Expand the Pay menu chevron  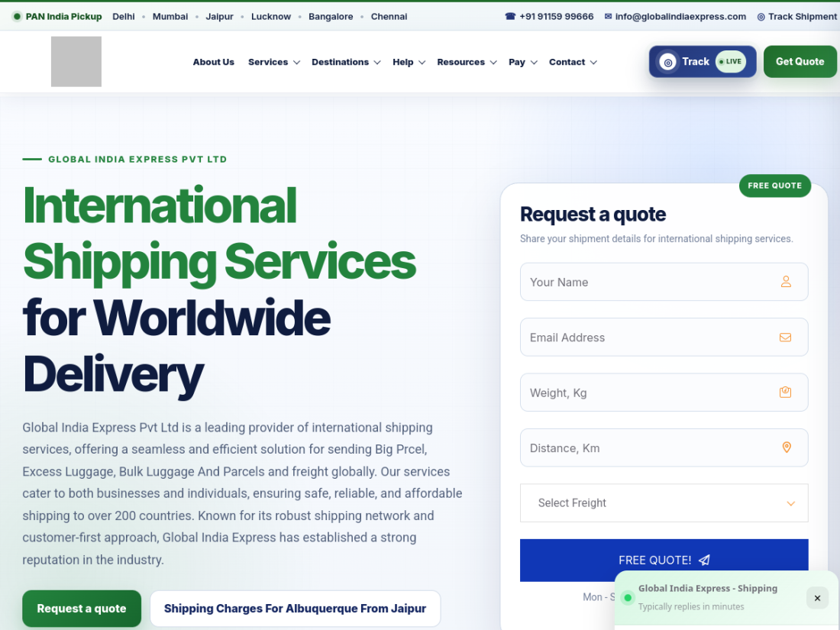click(x=534, y=63)
